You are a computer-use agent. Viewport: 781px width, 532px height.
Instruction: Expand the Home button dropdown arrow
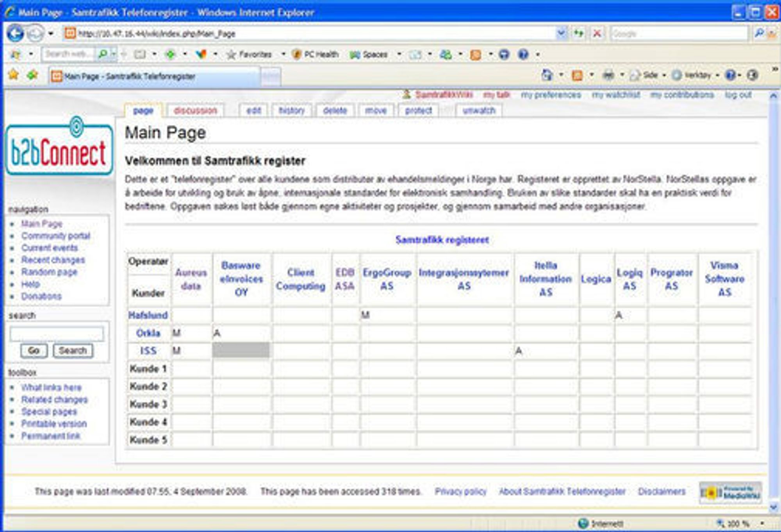coord(561,75)
